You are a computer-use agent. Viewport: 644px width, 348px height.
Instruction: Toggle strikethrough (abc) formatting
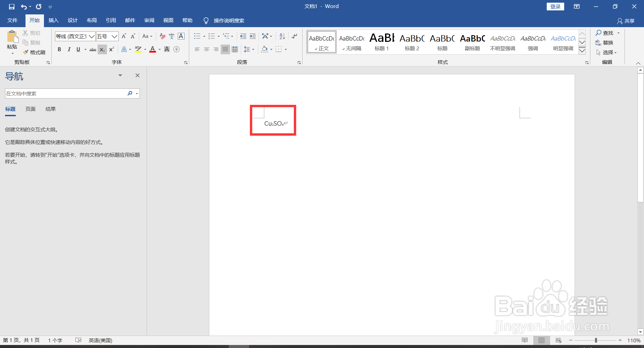tap(93, 49)
